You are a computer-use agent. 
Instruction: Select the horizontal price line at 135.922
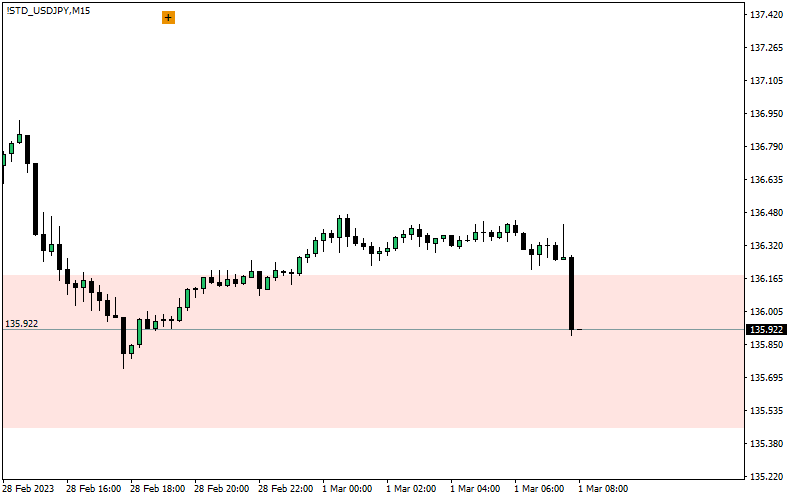[x=400, y=329]
